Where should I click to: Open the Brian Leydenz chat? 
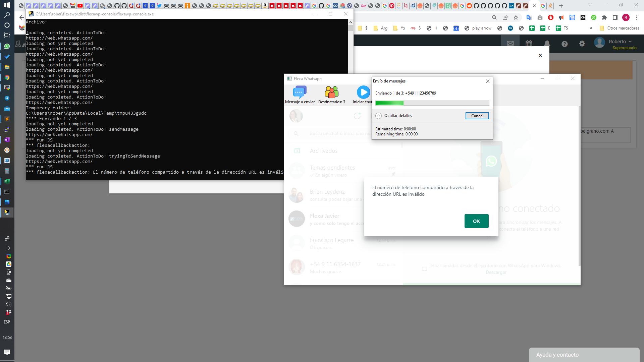[x=343, y=195]
